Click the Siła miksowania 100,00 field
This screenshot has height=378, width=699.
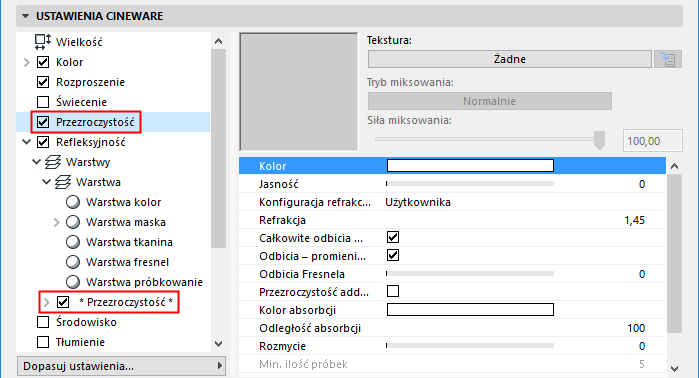652,141
